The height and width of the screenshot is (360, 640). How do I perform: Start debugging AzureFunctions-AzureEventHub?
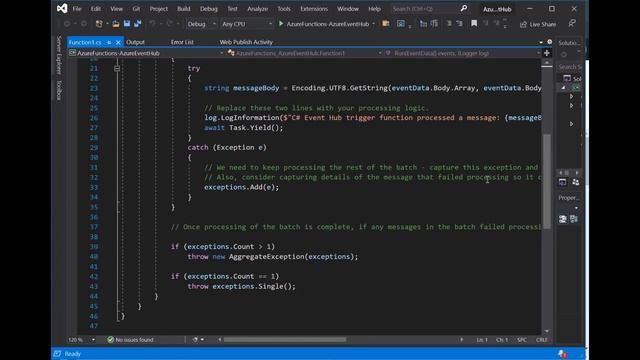324,24
